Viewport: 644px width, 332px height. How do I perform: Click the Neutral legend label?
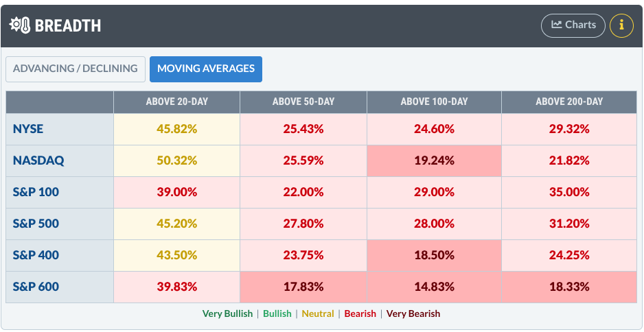click(318, 313)
